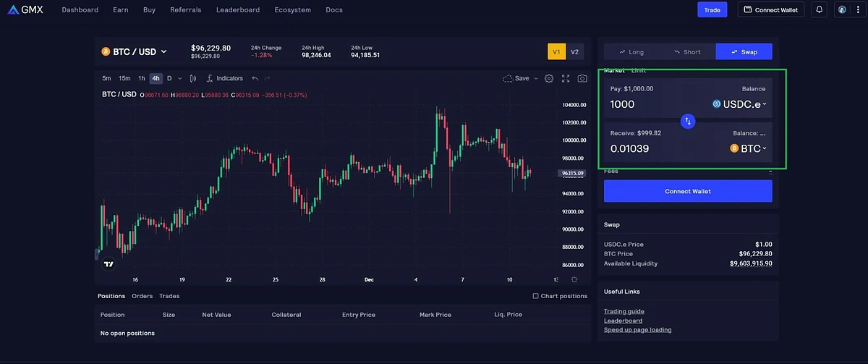Open the Ecosystem page
Screen dimensions: 868x364
pyautogui.click(x=293, y=10)
